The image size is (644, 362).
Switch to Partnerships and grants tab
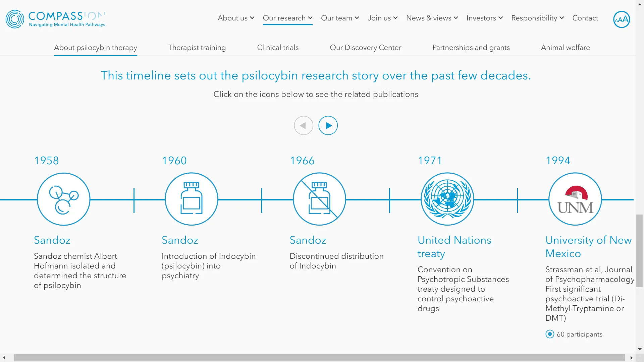point(471,48)
